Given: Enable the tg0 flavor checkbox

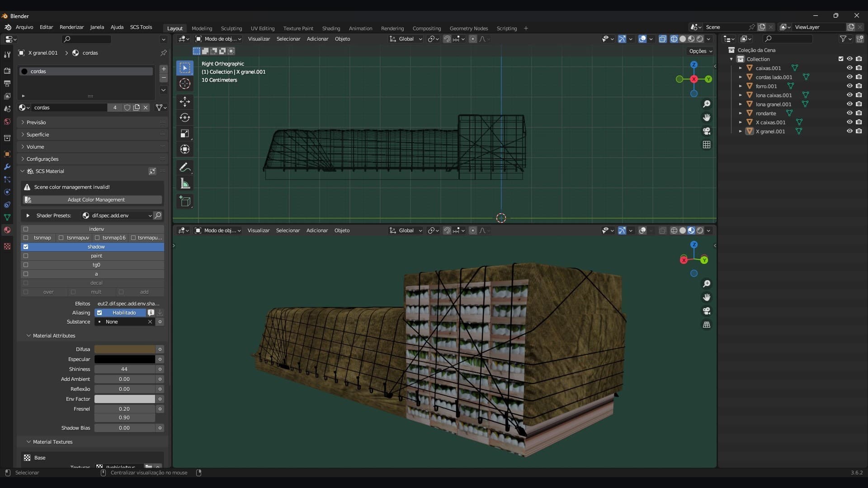Looking at the screenshot, I should [26, 265].
